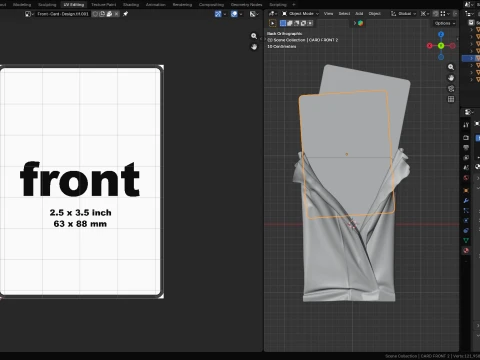Switch to the Modeling workspace tab

pos(22,5)
